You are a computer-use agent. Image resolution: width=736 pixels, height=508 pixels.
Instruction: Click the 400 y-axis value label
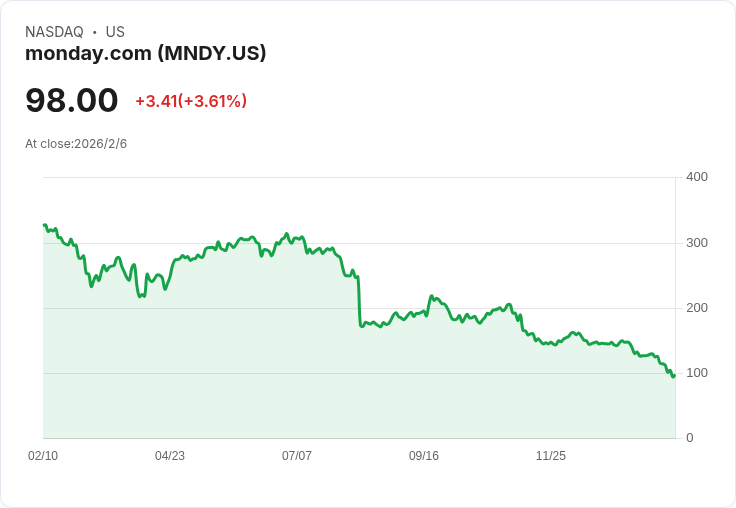point(697,177)
